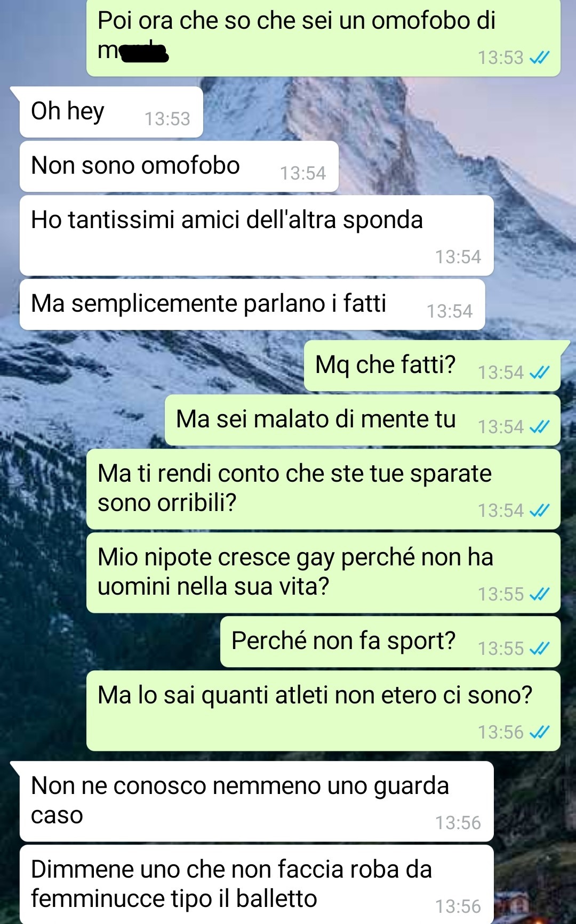The width and height of the screenshot is (576, 924).
Task: Select the 'Perché non fa sport?' bubble
Action: [x=390, y=642]
